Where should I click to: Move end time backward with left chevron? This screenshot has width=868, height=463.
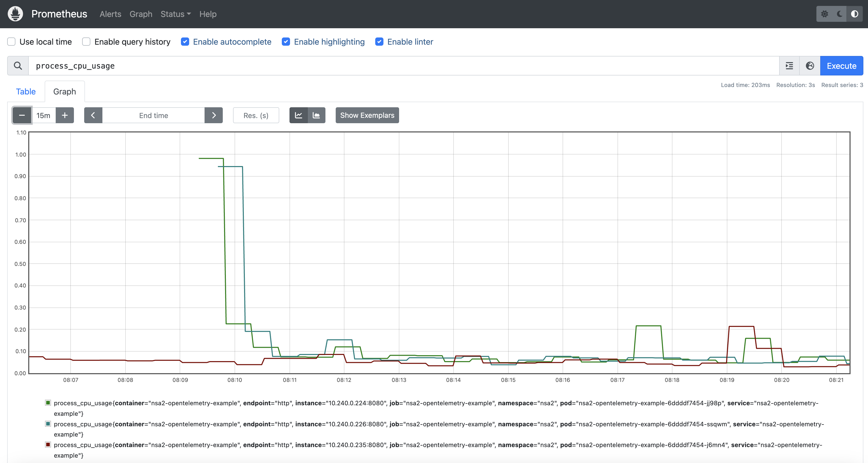pyautogui.click(x=93, y=115)
